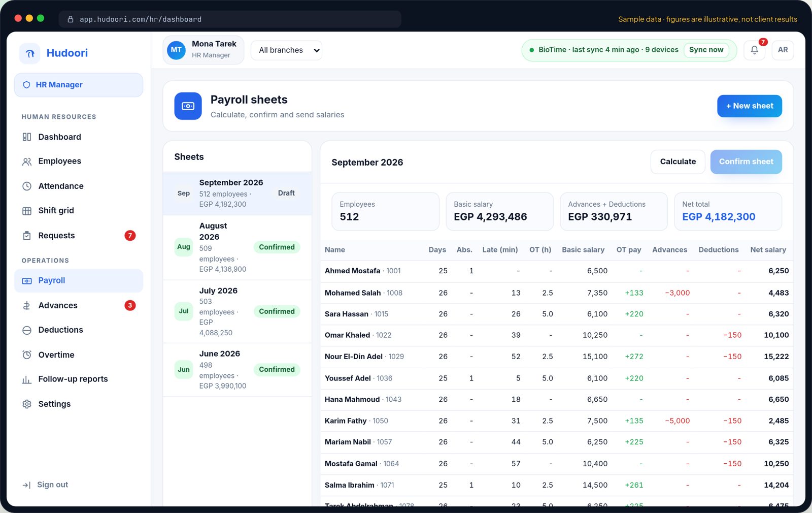Click the Hudoori logo icon
The image size is (812, 513).
click(30, 53)
